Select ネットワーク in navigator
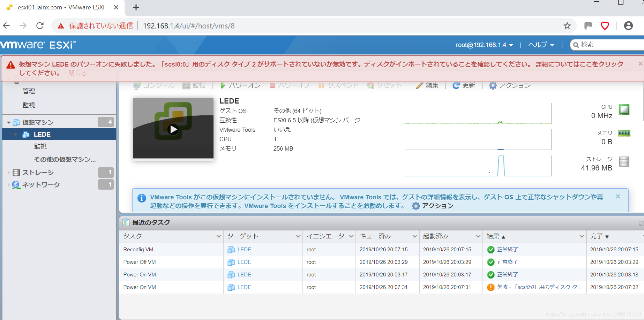 coord(41,184)
